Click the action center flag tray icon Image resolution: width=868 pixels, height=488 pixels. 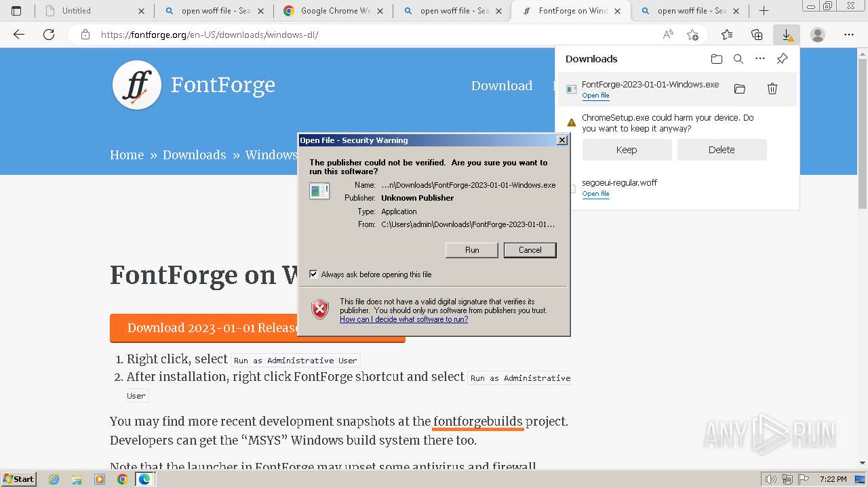(805, 479)
